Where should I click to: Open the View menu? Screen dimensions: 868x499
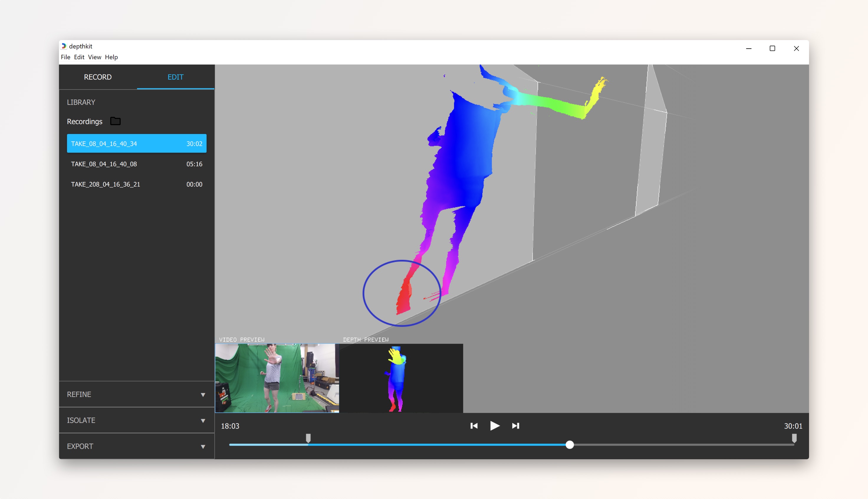pyautogui.click(x=94, y=57)
